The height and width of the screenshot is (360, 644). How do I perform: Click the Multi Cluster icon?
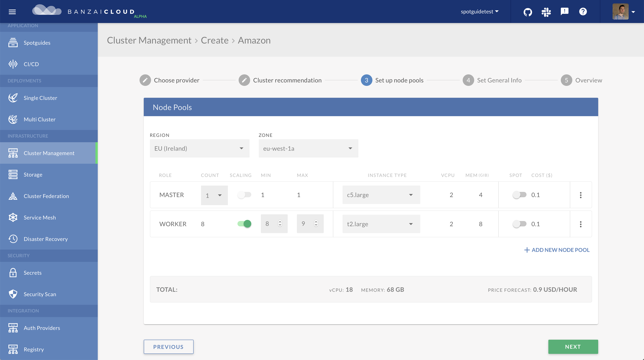(13, 119)
